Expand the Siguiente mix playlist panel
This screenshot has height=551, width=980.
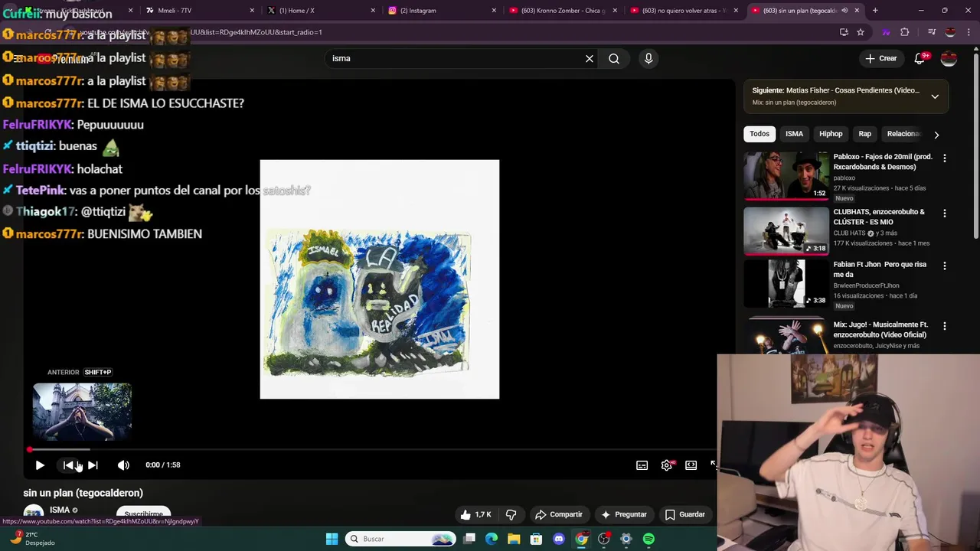click(x=935, y=96)
